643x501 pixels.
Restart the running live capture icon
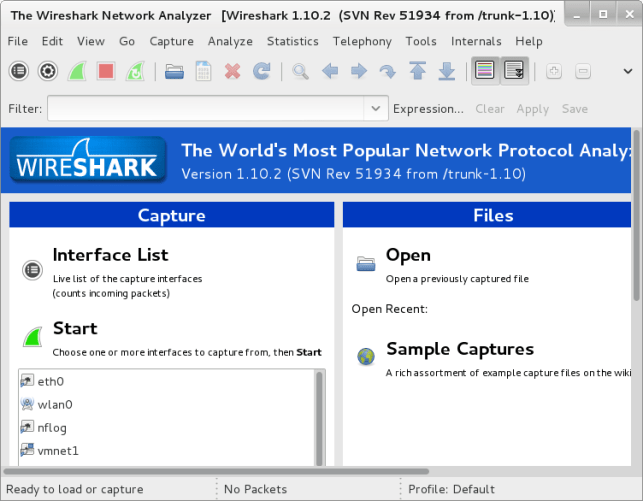(x=135, y=71)
